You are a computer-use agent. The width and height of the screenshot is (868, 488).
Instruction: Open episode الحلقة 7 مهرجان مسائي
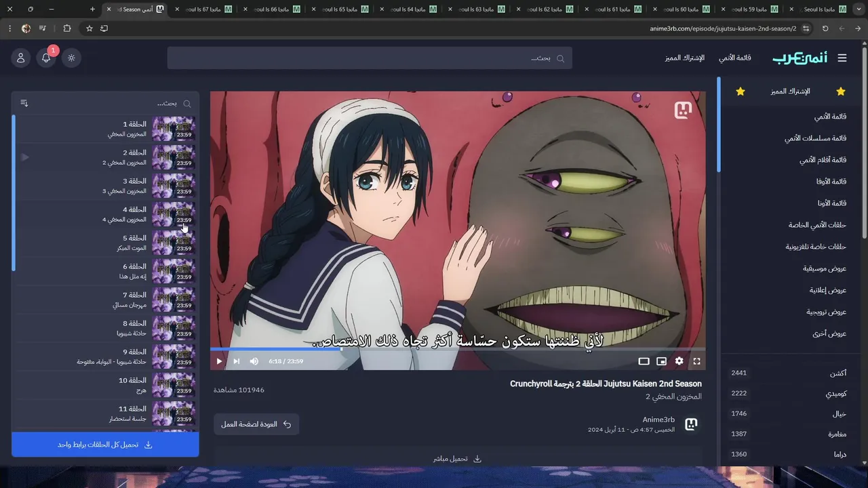[106, 300]
